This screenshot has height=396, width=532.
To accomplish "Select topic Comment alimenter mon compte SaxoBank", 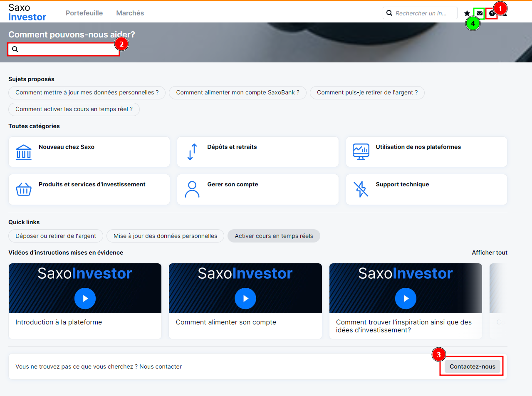I will tap(238, 92).
